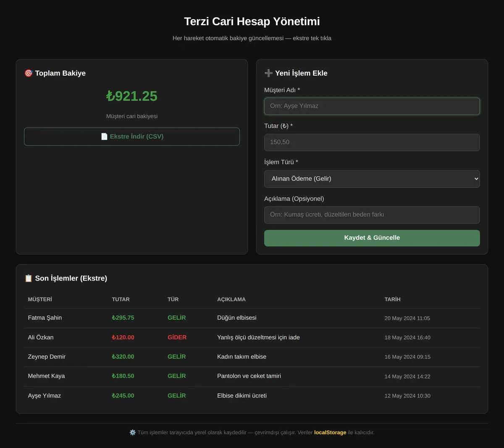This screenshot has width=504, height=448.
Task: Select the Zeynep Demir customer cell
Action: tap(47, 357)
